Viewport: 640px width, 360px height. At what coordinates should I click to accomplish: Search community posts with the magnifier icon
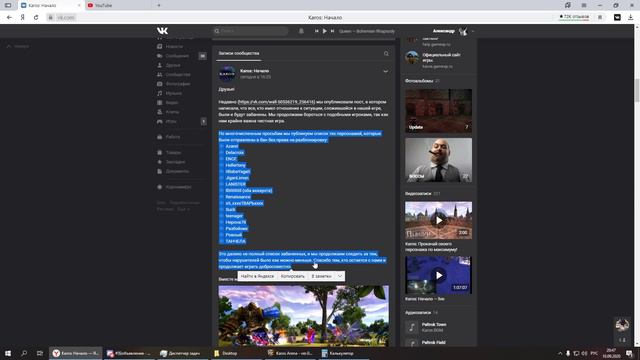pyautogui.click(x=386, y=53)
